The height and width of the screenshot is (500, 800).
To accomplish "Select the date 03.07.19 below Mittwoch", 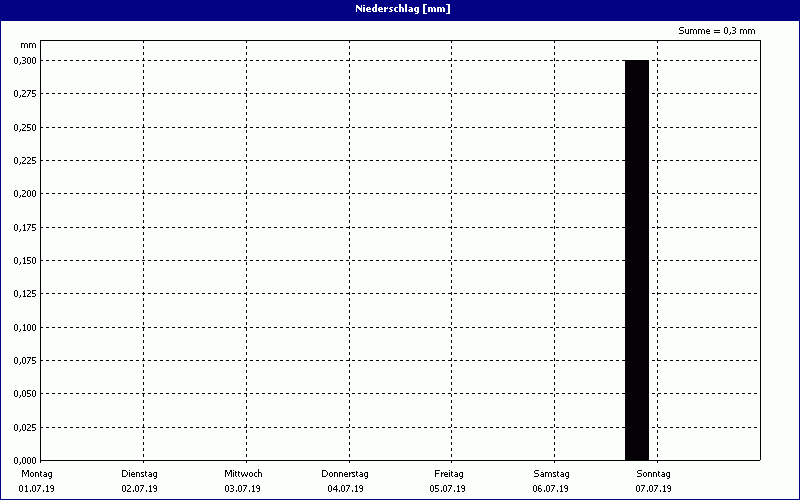I will [243, 489].
